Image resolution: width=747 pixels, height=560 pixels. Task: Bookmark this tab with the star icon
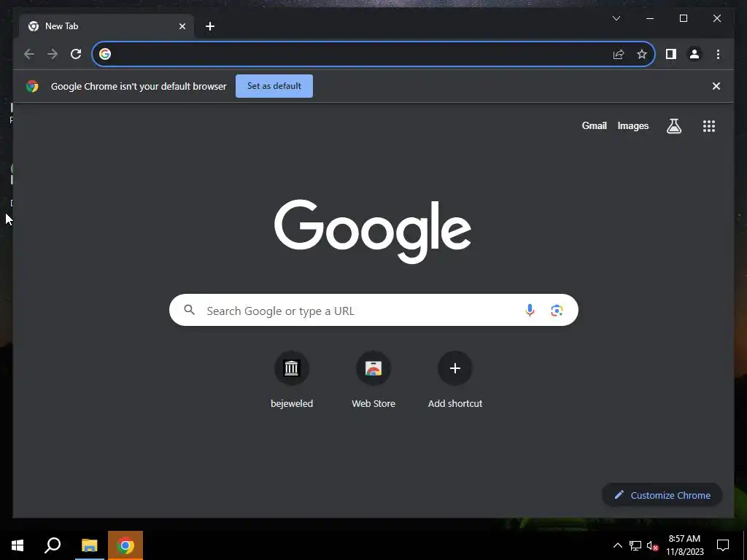pos(642,54)
